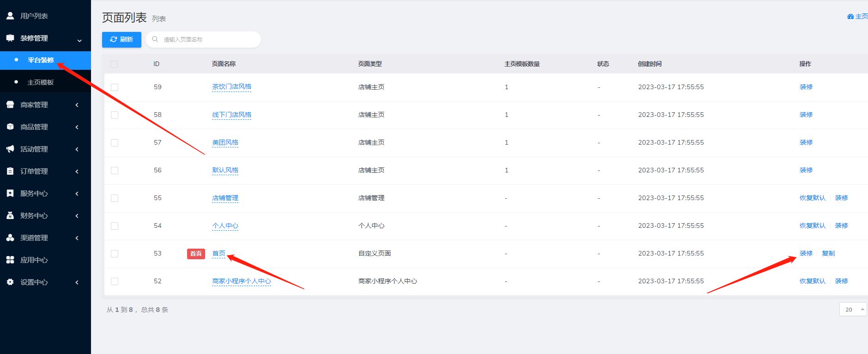Screen dimensions: 868x354
Task: Collapse the 装修管理 menu chevron
Action: [x=79, y=41]
